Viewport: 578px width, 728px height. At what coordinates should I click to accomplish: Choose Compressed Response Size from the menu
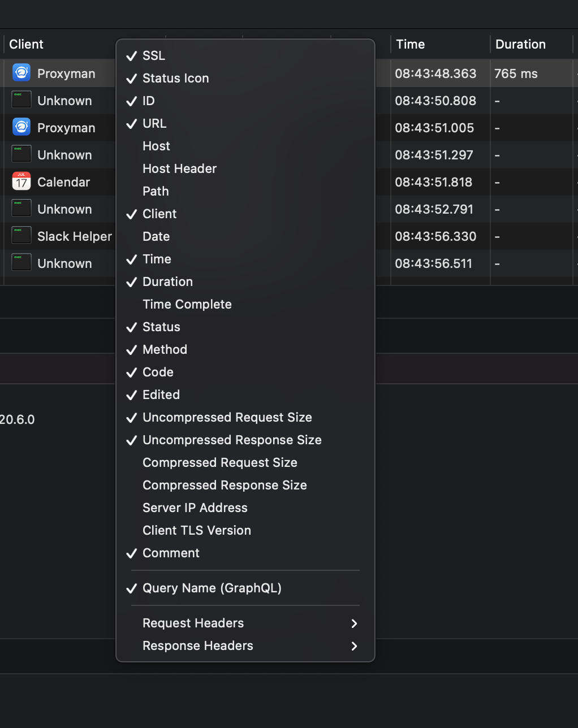pos(225,485)
